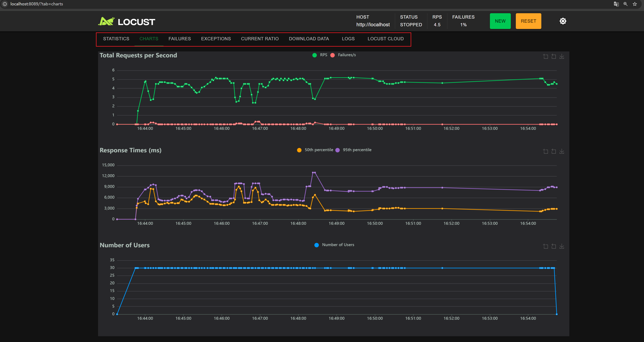The height and width of the screenshot is (342, 644).
Task: Click the theme settings sun icon
Action: pyautogui.click(x=563, y=21)
